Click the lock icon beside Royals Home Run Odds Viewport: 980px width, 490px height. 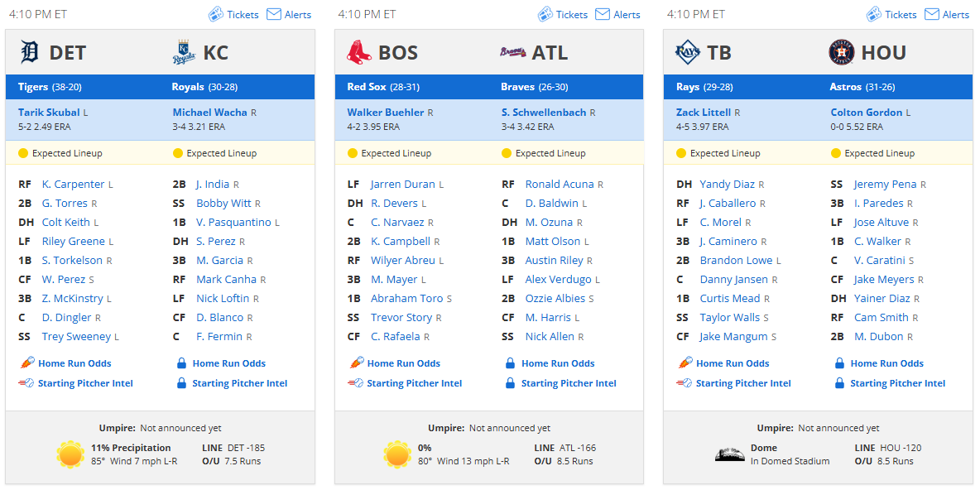(182, 363)
